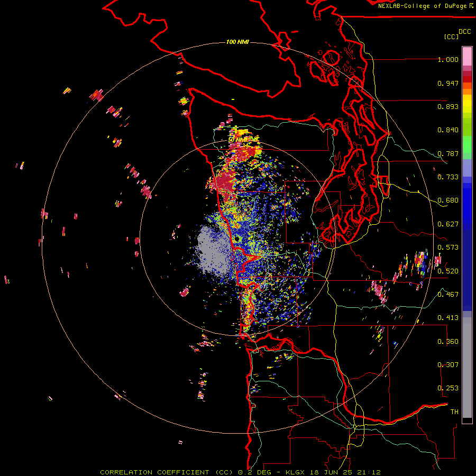The image size is (476, 476).
Task: Click the large gray sea clutter patch
Action: 214,253
